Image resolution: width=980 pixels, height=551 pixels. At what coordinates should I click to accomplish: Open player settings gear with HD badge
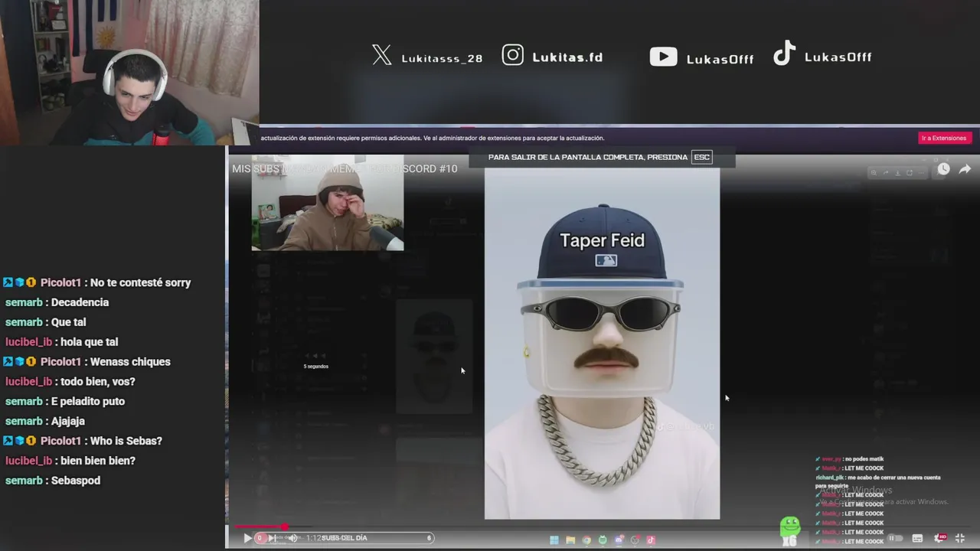click(941, 538)
